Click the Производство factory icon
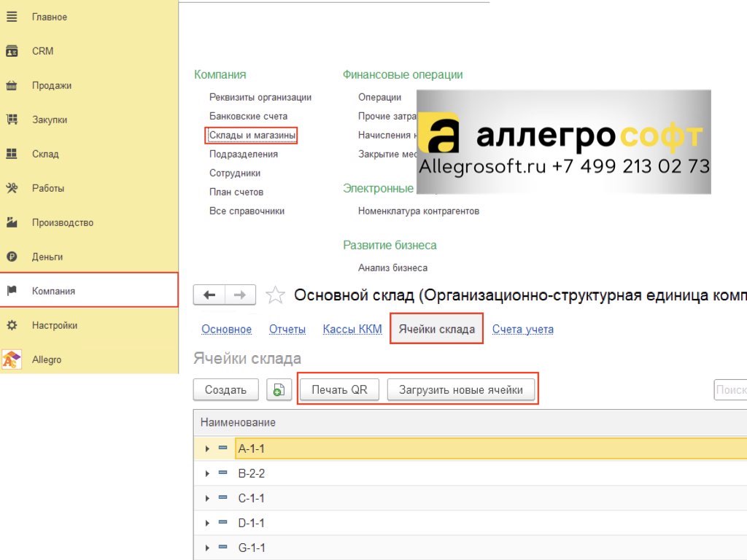747x560 pixels. point(12,222)
